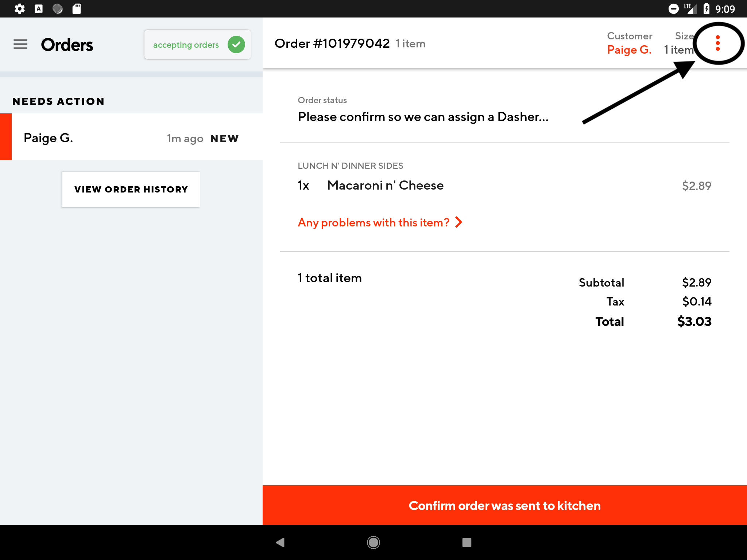Tap the Android recent apps button
Viewport: 747px width, 560px height.
coord(467,542)
